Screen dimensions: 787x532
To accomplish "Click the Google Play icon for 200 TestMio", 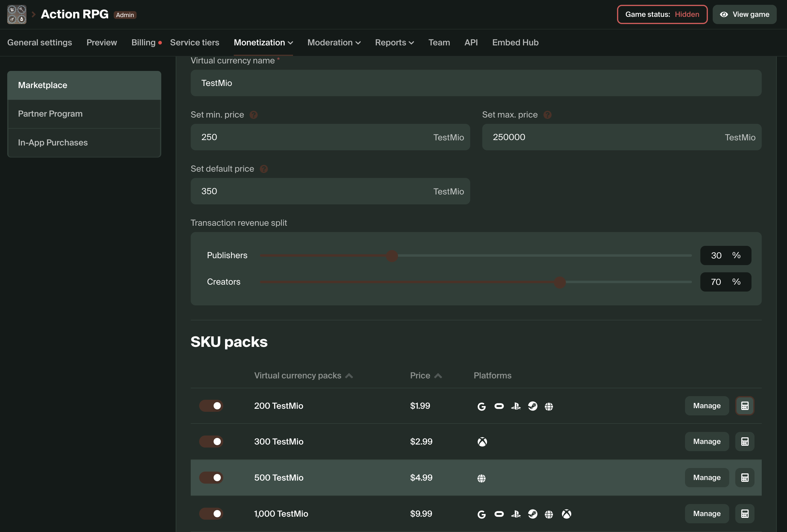I will click(x=482, y=406).
